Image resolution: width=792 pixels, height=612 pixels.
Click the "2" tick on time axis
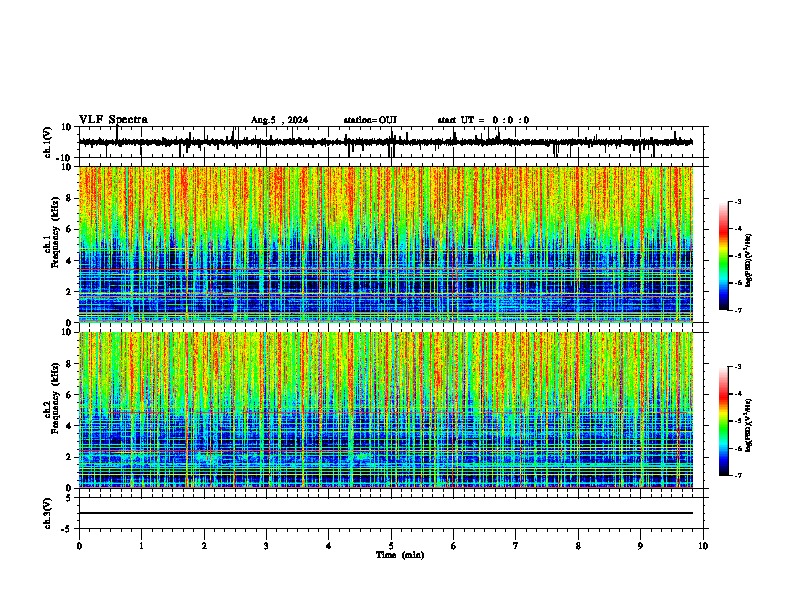tap(204, 546)
